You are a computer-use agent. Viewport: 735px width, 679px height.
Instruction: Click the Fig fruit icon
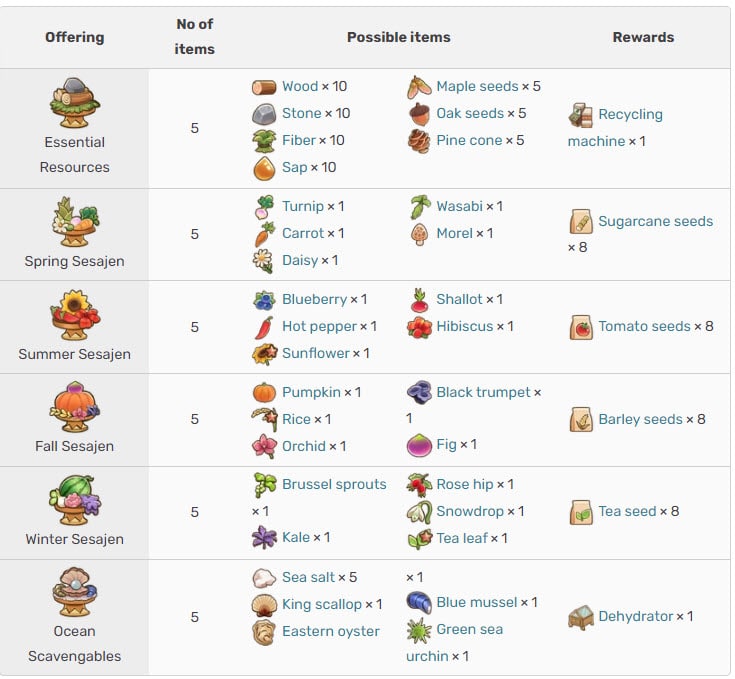click(x=419, y=445)
